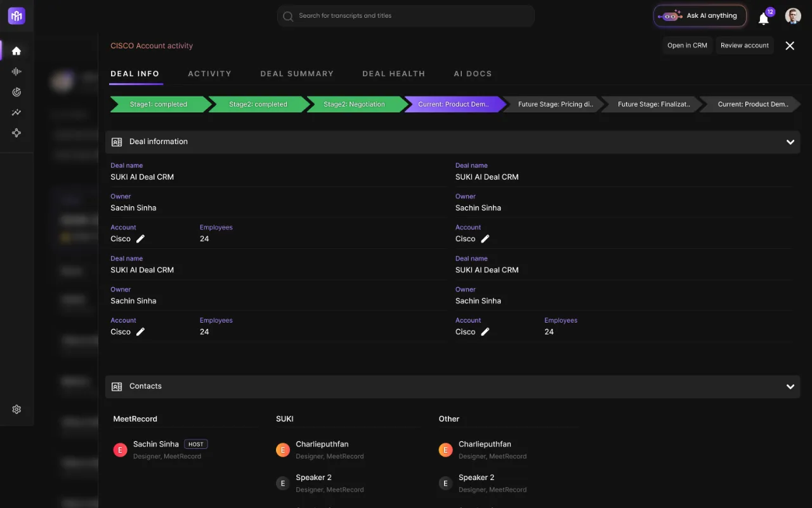This screenshot has width=812, height=508.
Task: Click Speaker 2 name under Other column
Action: click(477, 478)
